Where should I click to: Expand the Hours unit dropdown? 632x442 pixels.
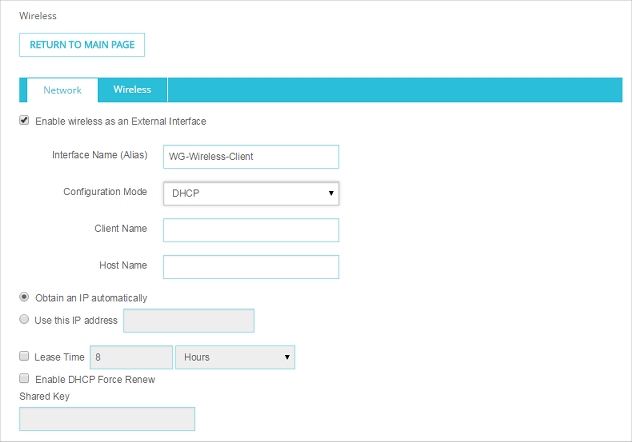pyautogui.click(x=235, y=357)
